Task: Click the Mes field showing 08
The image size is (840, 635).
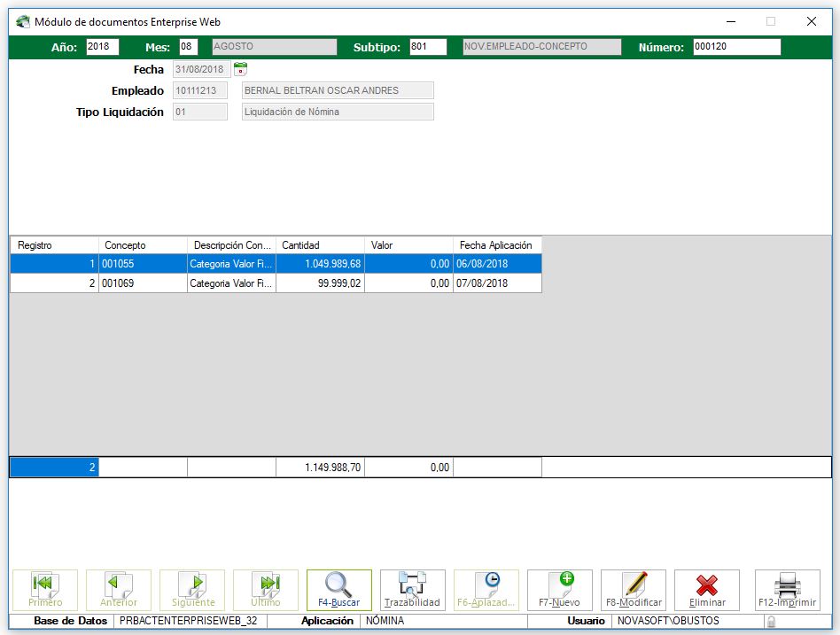Action: coord(189,47)
